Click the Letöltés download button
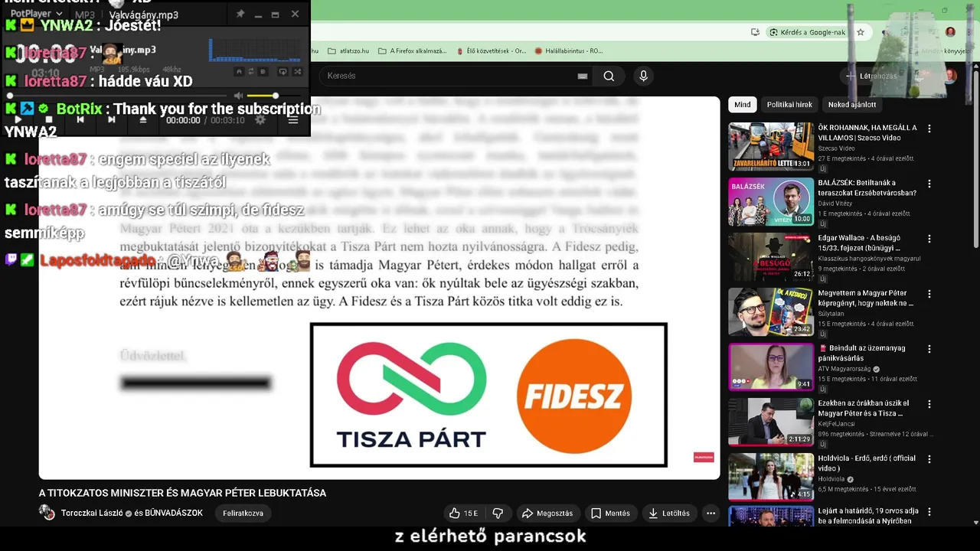Image resolution: width=980 pixels, height=551 pixels. click(x=669, y=514)
